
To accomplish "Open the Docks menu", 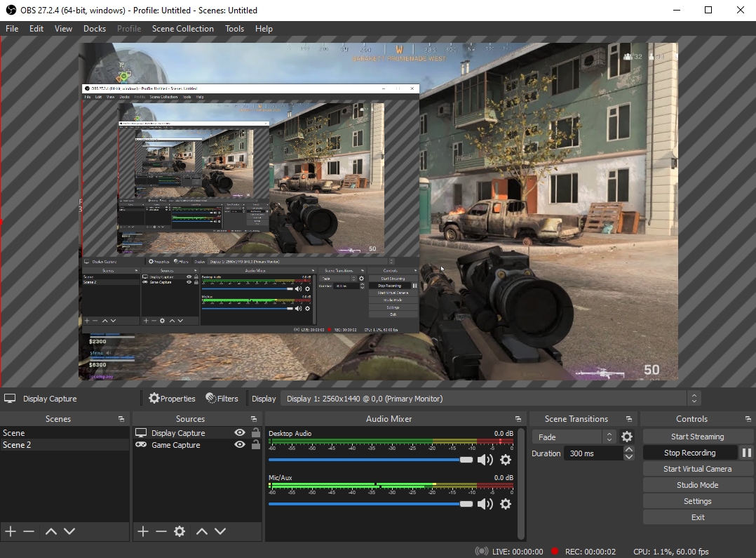I will [x=94, y=29].
